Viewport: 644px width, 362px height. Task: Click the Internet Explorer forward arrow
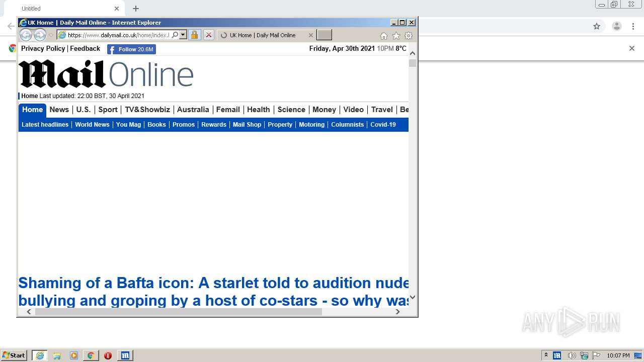tap(40, 35)
